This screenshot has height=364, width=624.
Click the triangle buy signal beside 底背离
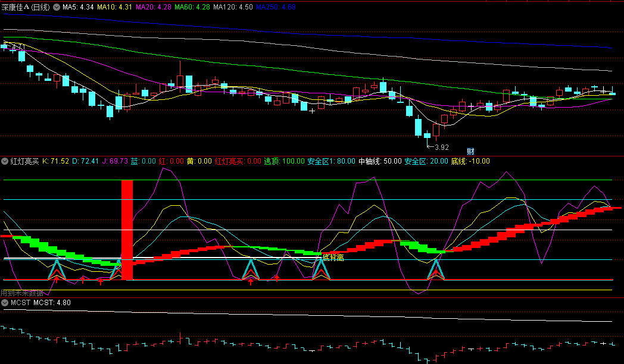tap(321, 269)
